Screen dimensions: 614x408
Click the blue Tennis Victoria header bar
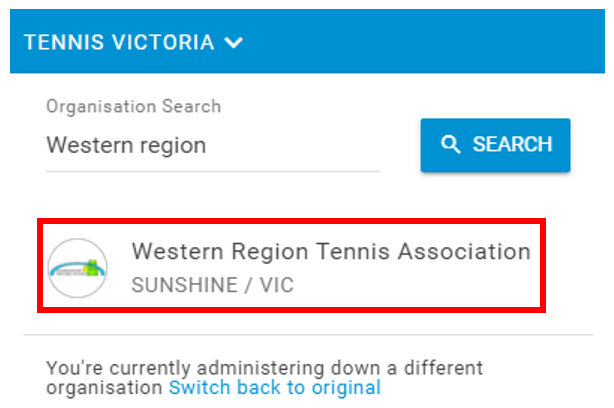[307, 41]
